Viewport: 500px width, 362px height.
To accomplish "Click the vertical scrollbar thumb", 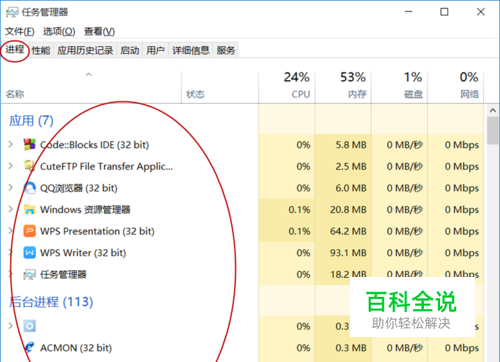I will click(493, 130).
